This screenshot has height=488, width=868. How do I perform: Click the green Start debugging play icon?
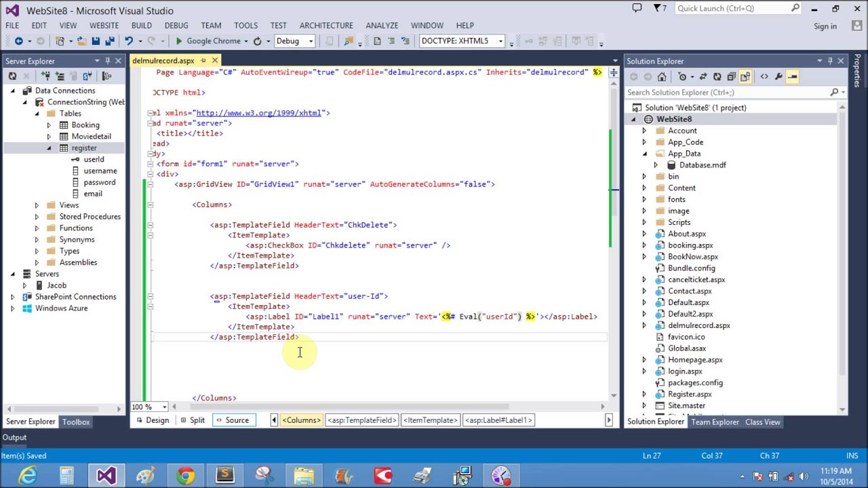pyautogui.click(x=179, y=41)
